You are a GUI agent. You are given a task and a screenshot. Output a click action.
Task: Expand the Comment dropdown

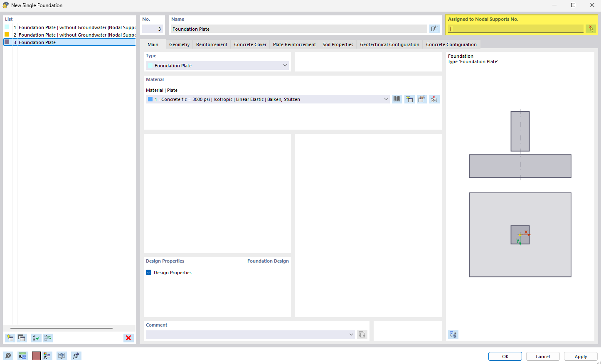click(351, 334)
